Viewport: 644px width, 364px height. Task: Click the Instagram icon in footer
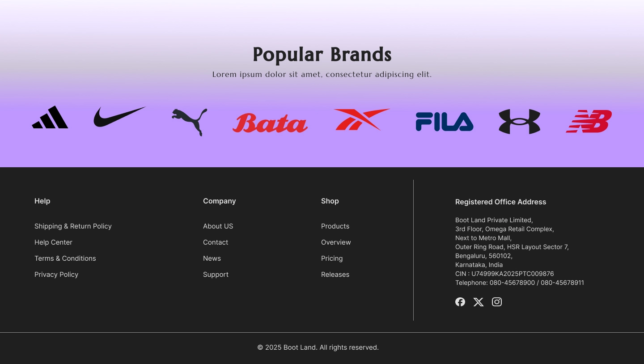click(x=497, y=302)
